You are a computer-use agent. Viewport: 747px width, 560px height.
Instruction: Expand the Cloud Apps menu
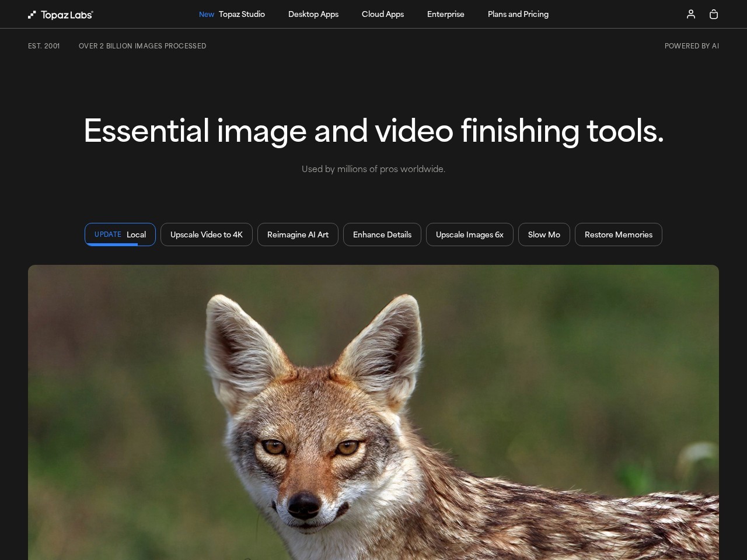[383, 14]
